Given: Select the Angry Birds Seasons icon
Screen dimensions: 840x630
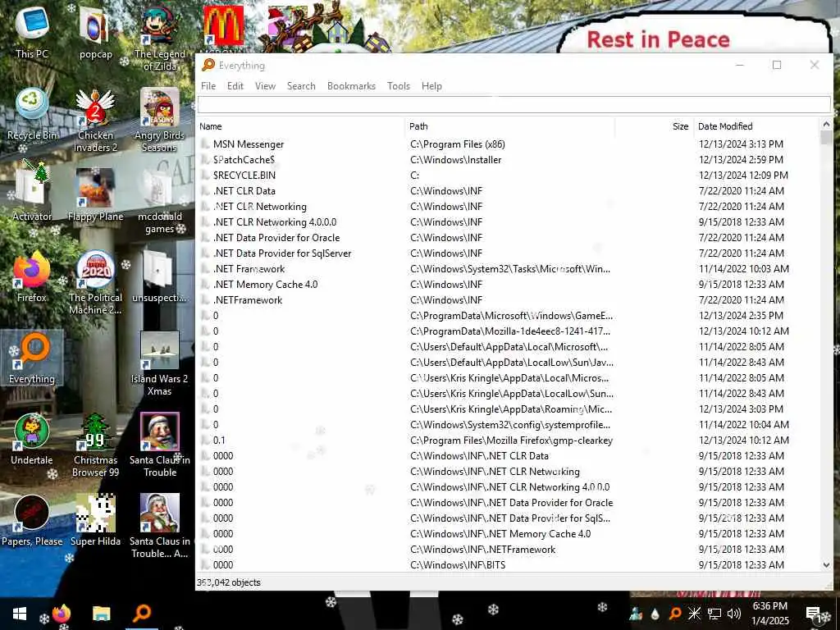Looking at the screenshot, I should [160, 120].
